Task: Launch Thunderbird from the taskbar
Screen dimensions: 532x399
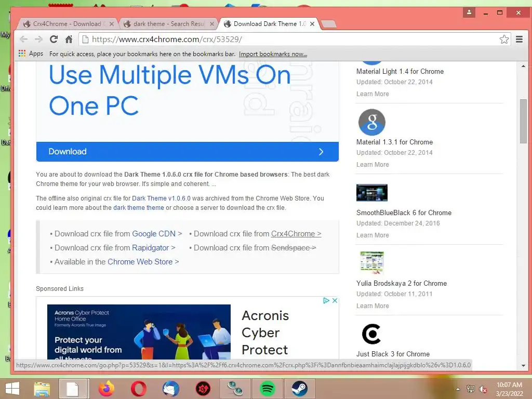Action: pyautogui.click(x=170, y=389)
